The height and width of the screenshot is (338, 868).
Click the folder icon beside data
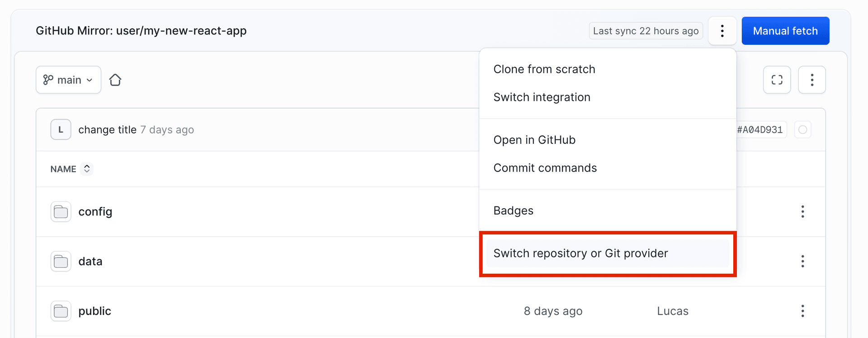(x=61, y=261)
